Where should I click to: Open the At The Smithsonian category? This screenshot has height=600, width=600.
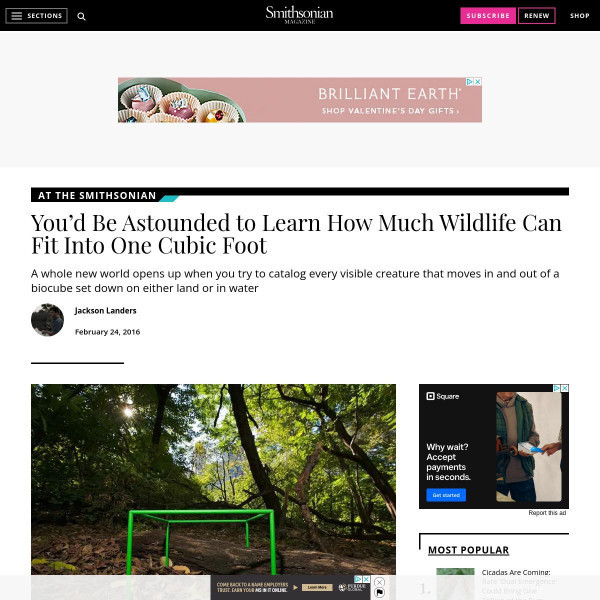[97, 196]
